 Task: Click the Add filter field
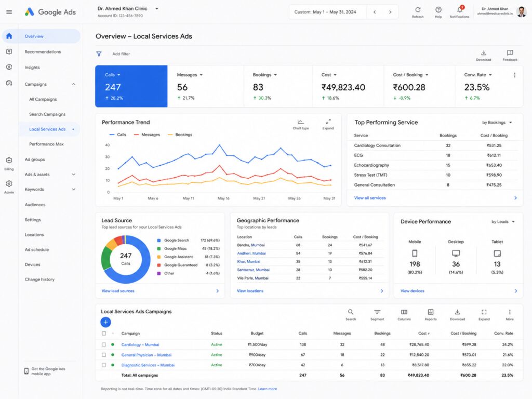coord(121,54)
